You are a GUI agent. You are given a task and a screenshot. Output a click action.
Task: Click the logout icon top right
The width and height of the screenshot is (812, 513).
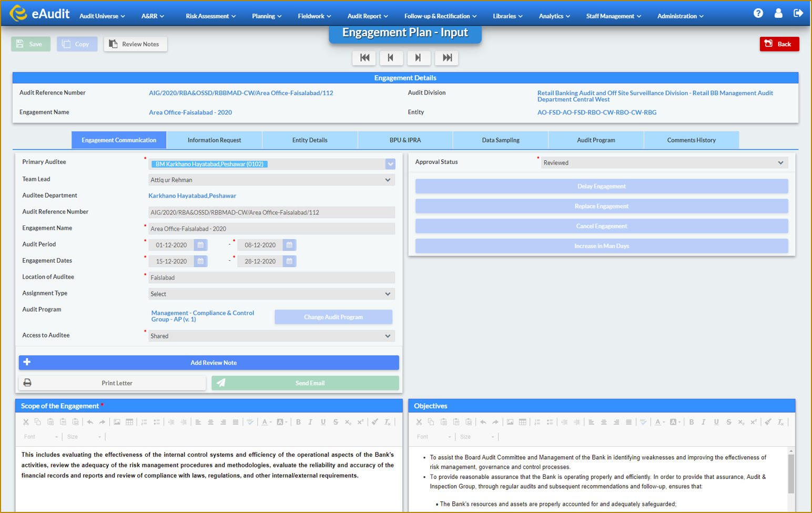[x=798, y=13]
